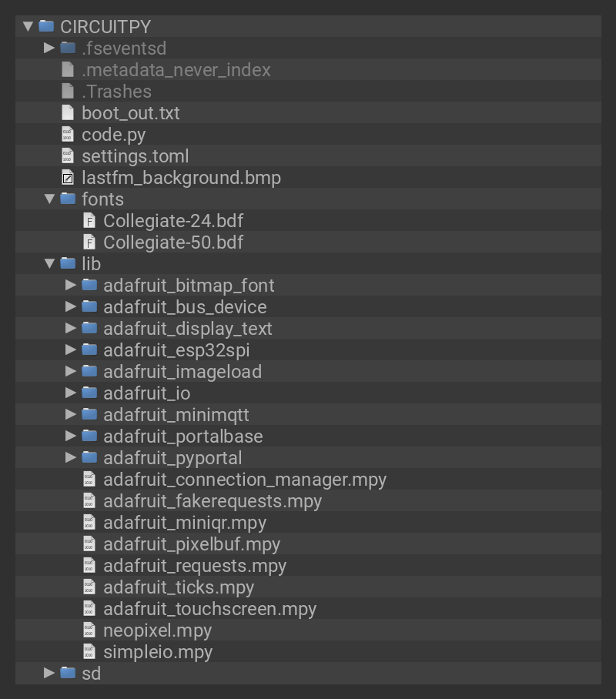Click the boot_out.txt document icon
This screenshot has width=616, height=699.
[x=68, y=113]
